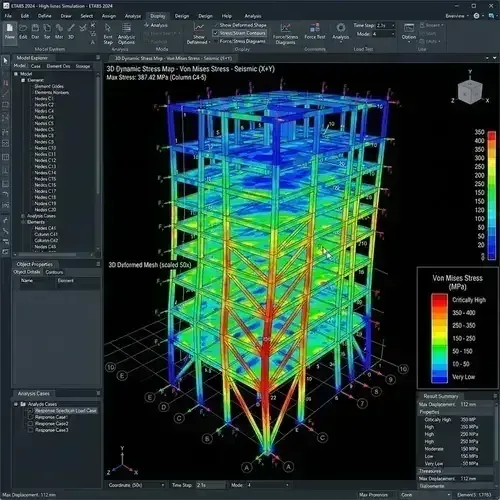Collapse the Model tree root node
Viewport: 500px width, 500px height.
pos(16,74)
